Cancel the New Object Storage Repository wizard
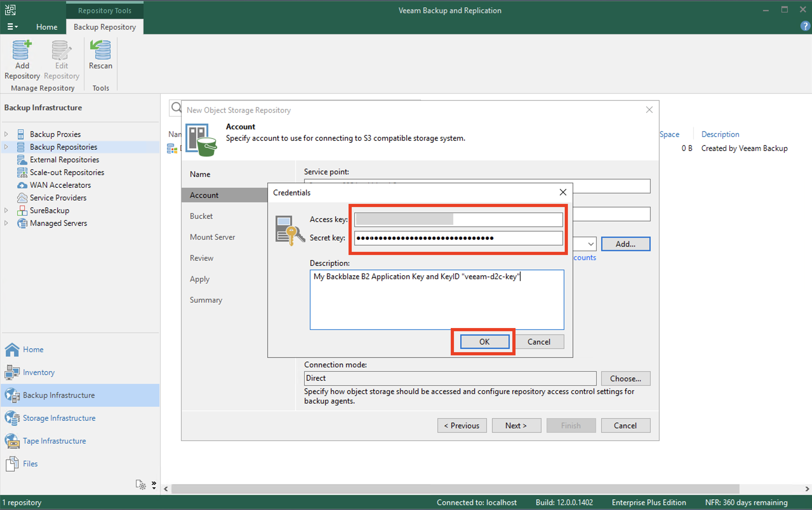Screen dimensions: 812x510 pos(625,426)
